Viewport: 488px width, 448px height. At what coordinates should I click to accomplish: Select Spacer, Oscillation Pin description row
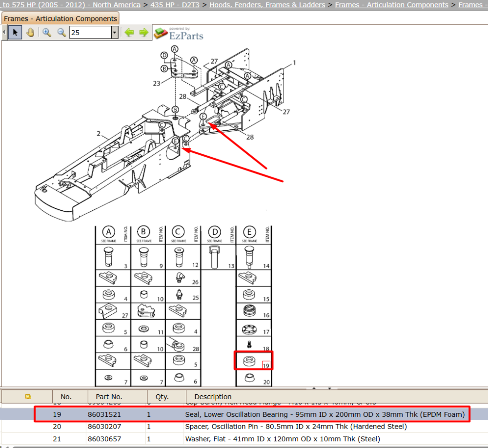click(296, 427)
